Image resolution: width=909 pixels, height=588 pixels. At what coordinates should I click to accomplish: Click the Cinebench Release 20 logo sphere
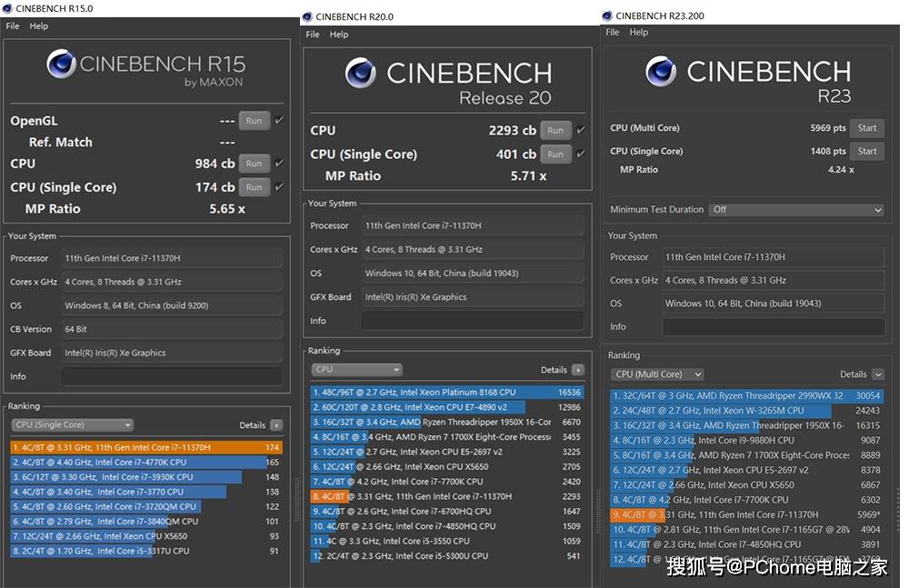tap(360, 73)
